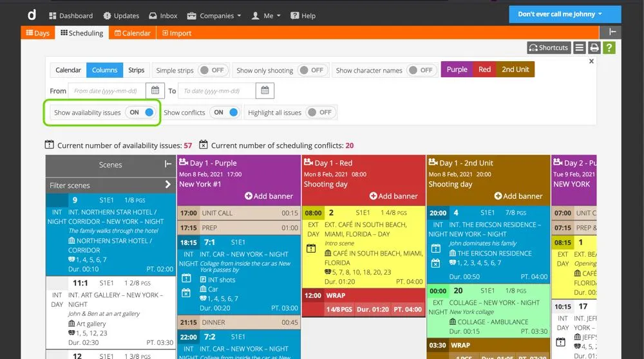Open the Dashboard page
The width and height of the screenshot is (644, 359).
point(71,15)
